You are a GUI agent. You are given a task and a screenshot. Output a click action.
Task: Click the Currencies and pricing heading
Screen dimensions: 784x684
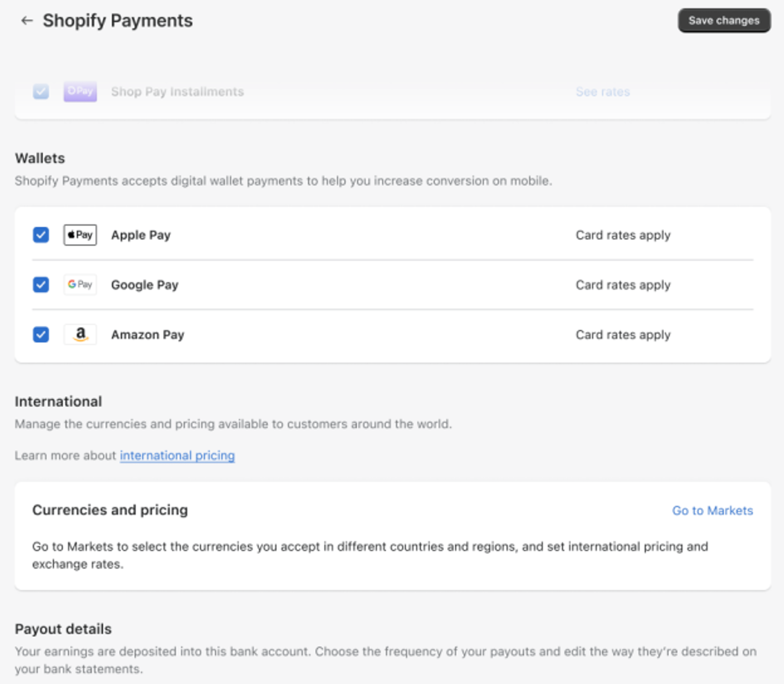[x=110, y=510]
